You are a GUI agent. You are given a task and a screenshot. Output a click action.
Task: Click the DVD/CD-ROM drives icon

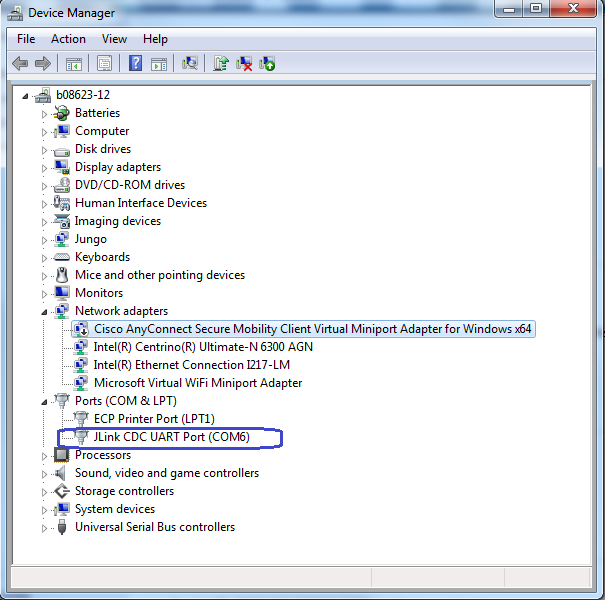point(62,185)
